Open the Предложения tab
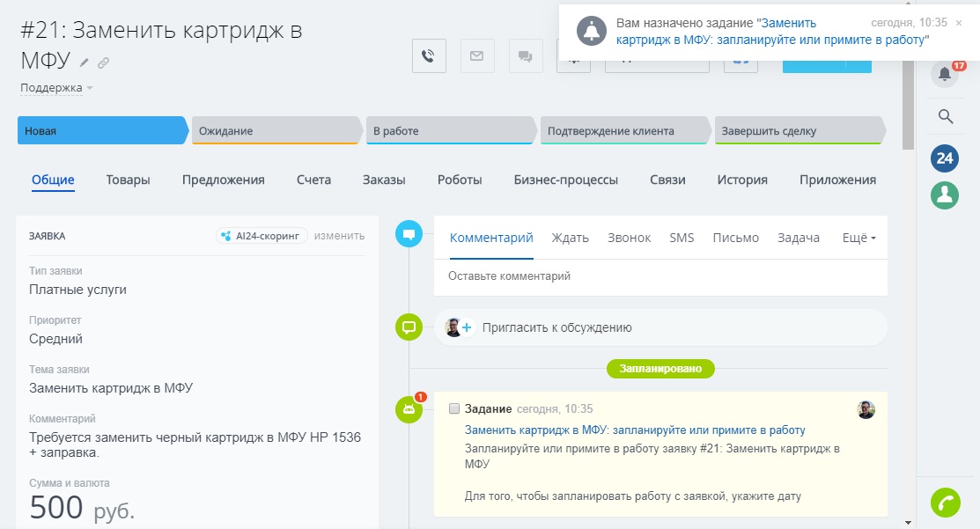The height and width of the screenshot is (529, 980). point(223,180)
